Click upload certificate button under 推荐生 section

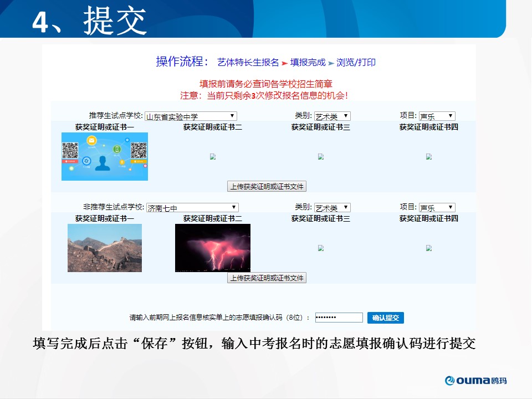pos(267,187)
